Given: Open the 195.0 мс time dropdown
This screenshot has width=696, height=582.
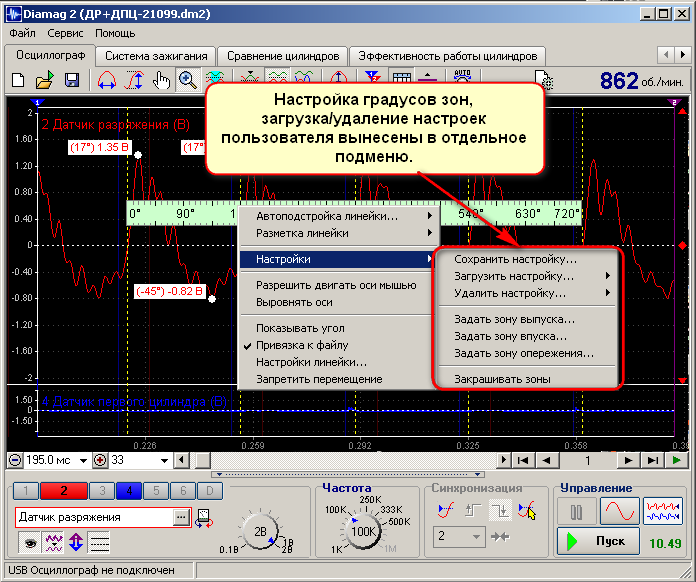Looking at the screenshot, I should coord(83,461).
